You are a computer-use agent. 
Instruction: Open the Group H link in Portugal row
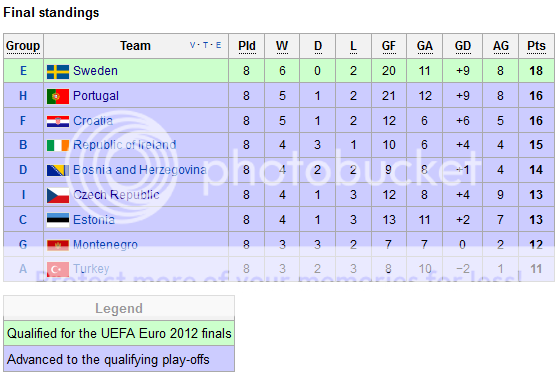click(23, 96)
